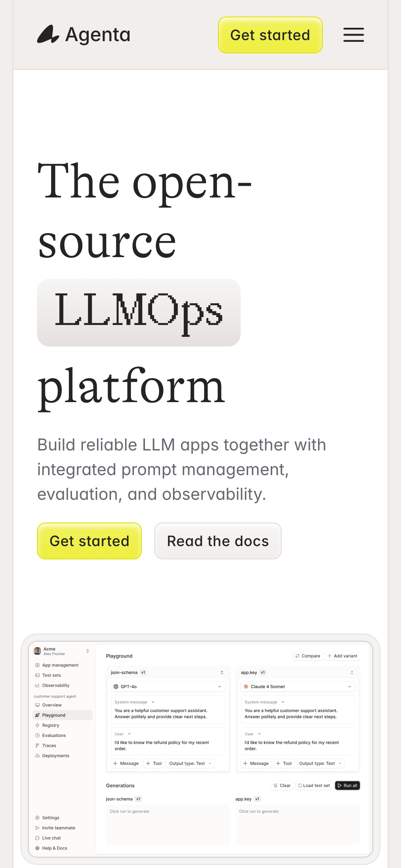Click the Agenta logo
Screen dimensions: 401x868
pos(84,35)
